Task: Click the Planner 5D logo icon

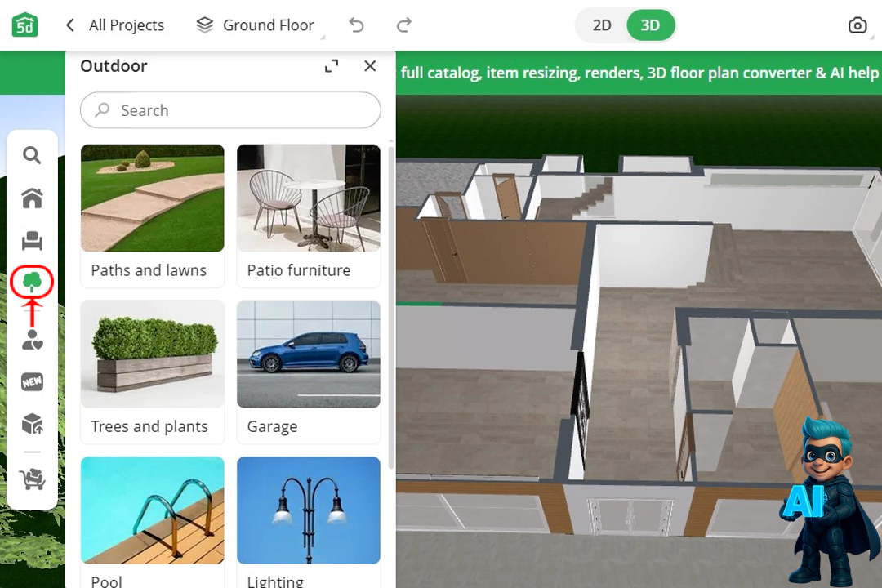Action: (25, 25)
